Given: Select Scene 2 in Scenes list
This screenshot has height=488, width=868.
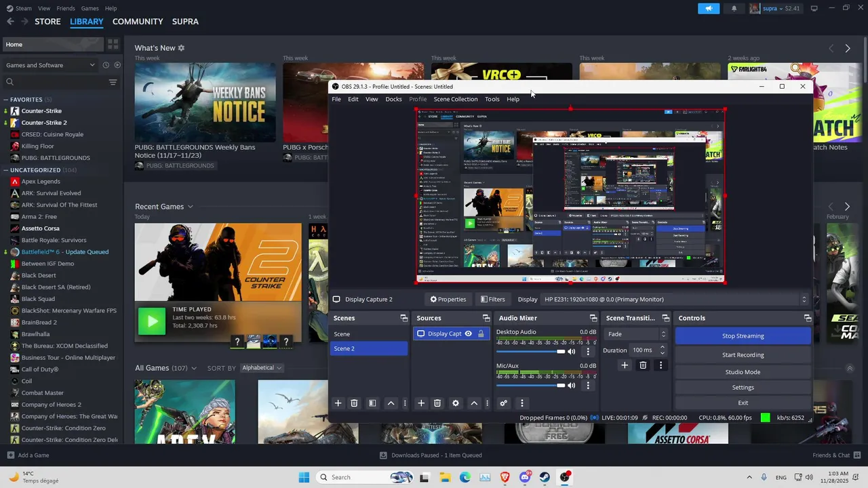Looking at the screenshot, I should pos(369,348).
